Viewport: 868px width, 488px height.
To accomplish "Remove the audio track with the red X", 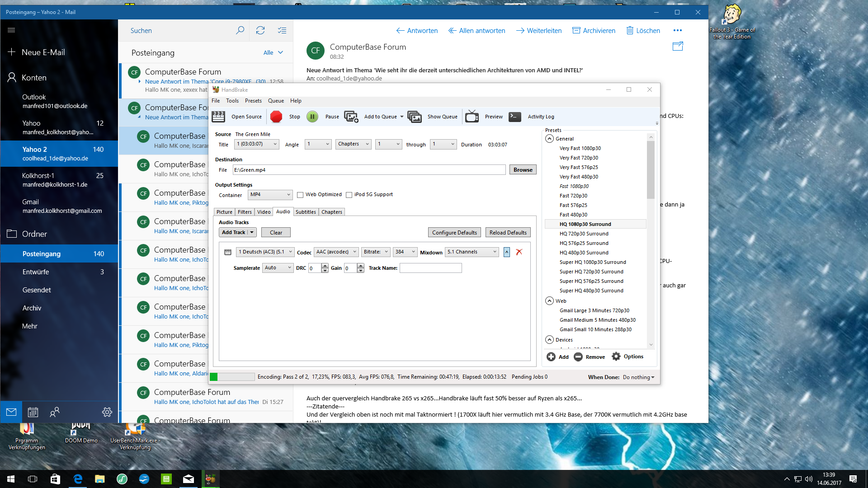I will [x=519, y=252].
